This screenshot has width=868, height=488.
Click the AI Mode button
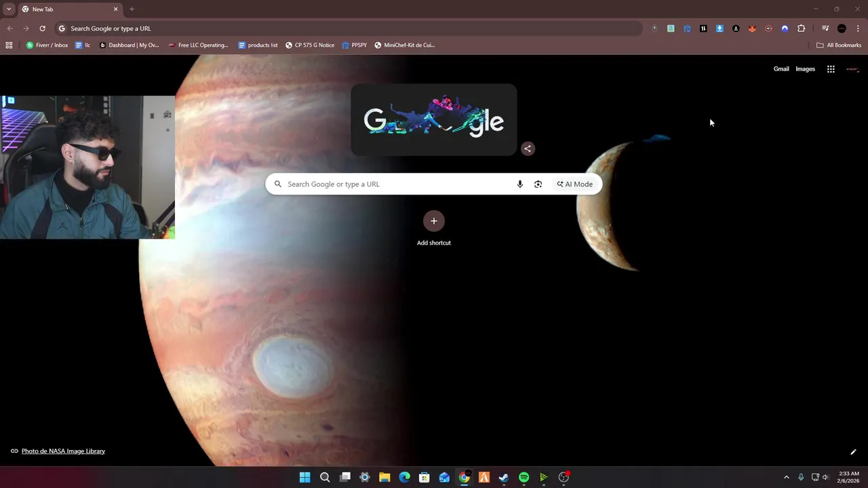pos(575,184)
